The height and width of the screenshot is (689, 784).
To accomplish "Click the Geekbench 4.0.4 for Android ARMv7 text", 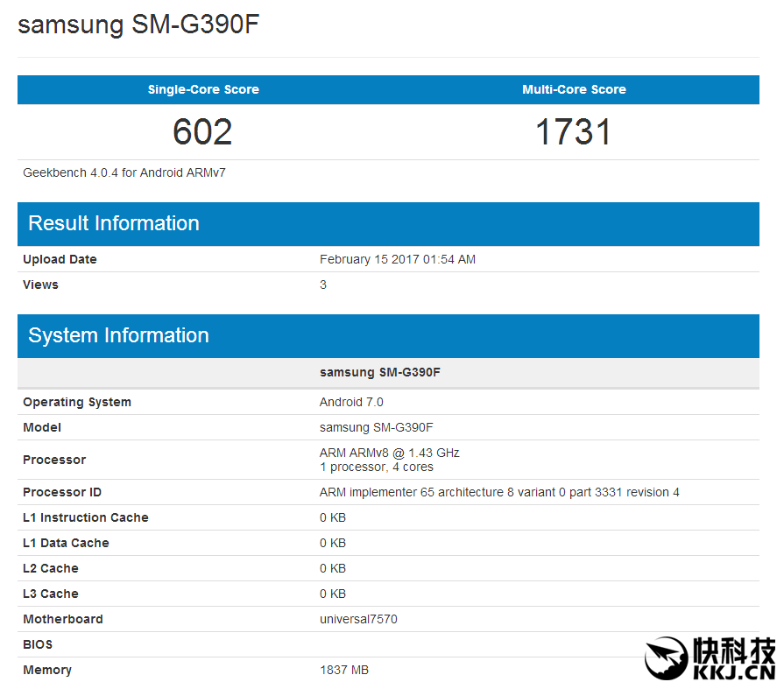I will click(124, 172).
